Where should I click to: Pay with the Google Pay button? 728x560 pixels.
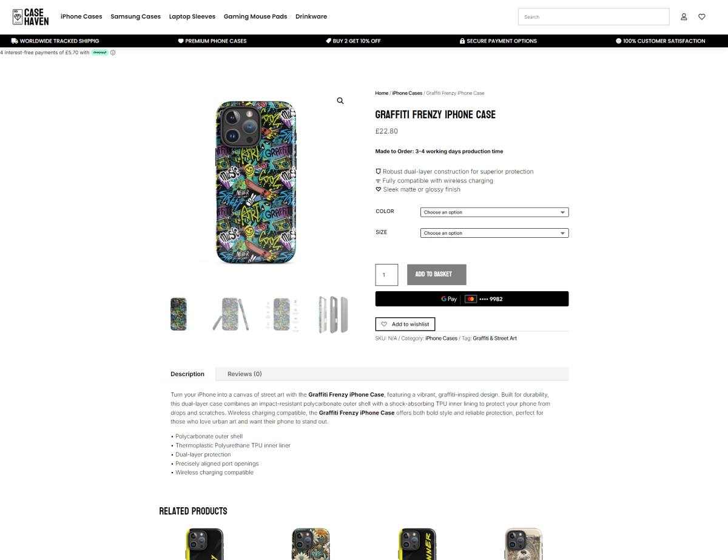(x=472, y=299)
